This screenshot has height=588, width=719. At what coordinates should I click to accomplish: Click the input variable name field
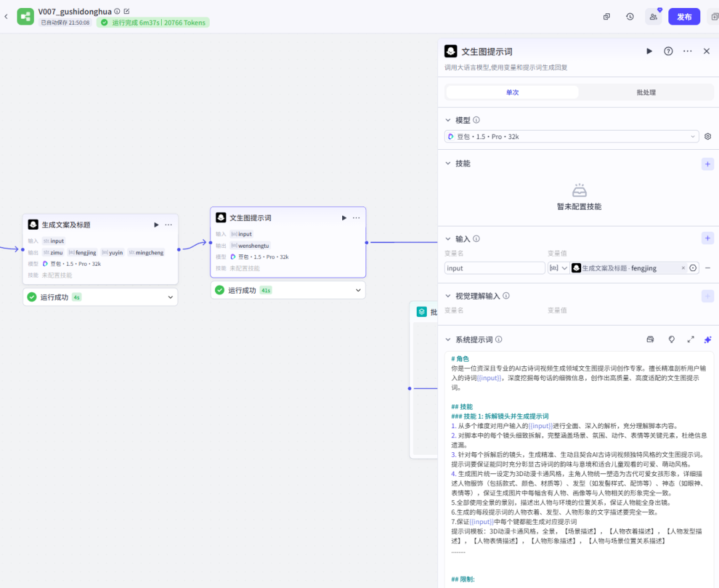coord(495,268)
